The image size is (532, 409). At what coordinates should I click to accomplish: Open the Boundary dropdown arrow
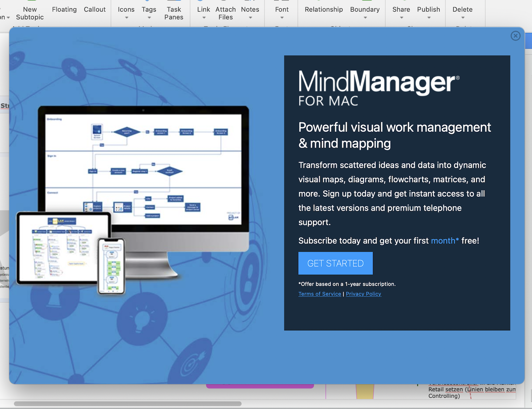click(365, 18)
